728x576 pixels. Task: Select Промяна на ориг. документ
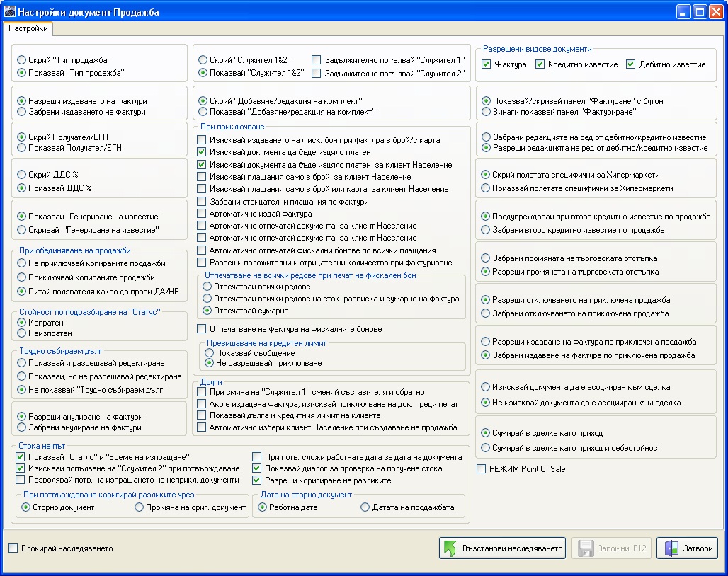point(140,507)
